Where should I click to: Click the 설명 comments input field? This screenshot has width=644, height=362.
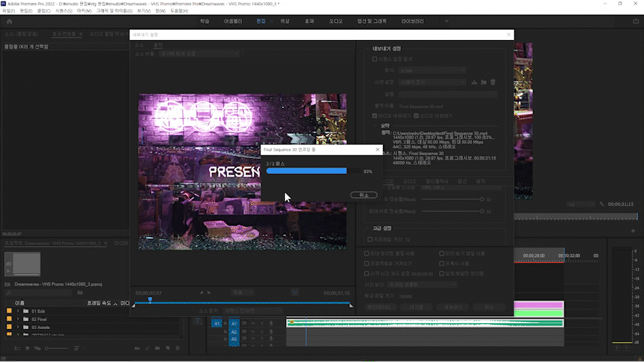448,94
